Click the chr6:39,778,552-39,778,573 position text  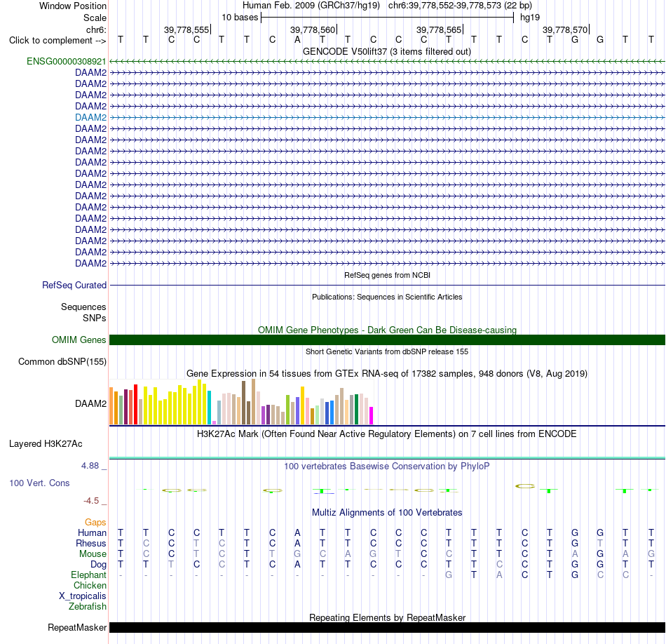point(460,6)
